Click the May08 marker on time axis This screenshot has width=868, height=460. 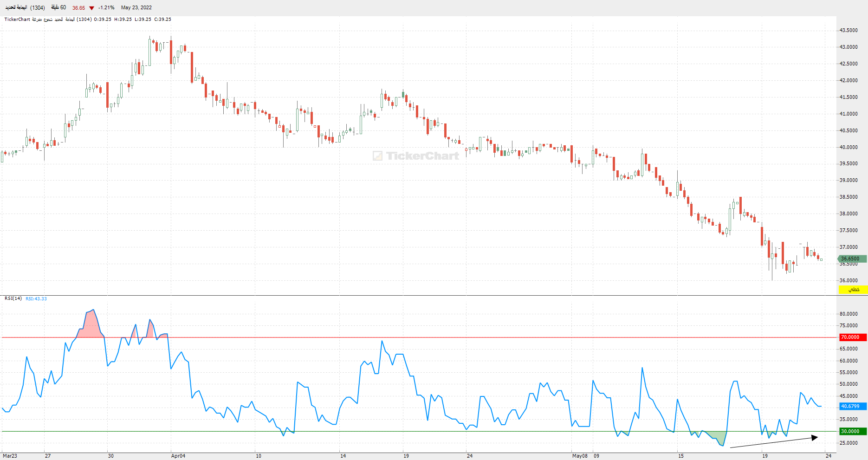coord(580,456)
